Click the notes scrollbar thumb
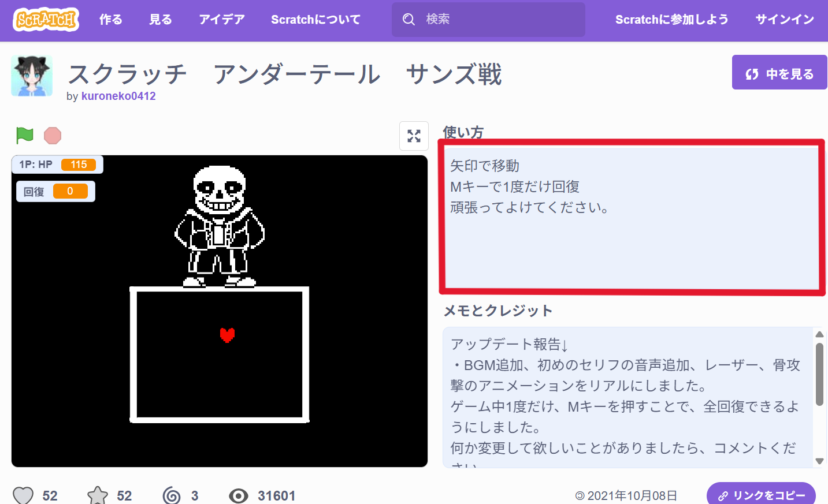The width and height of the screenshot is (828, 504). coord(819,374)
